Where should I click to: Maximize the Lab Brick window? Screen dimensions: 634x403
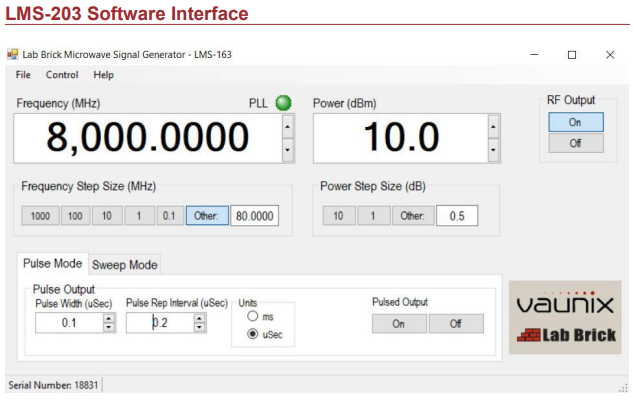[572, 55]
